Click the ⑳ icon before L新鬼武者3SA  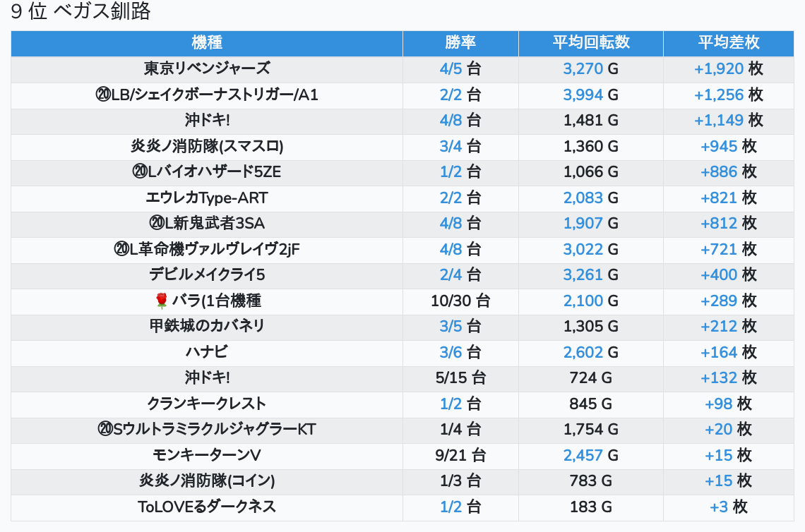[156, 224]
